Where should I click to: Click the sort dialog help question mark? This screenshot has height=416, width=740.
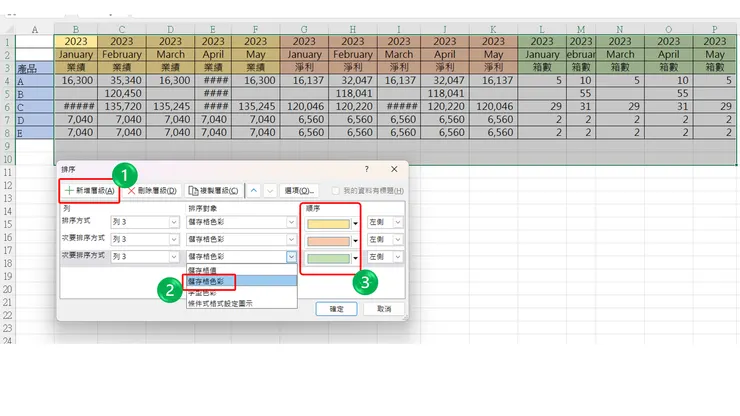367,169
